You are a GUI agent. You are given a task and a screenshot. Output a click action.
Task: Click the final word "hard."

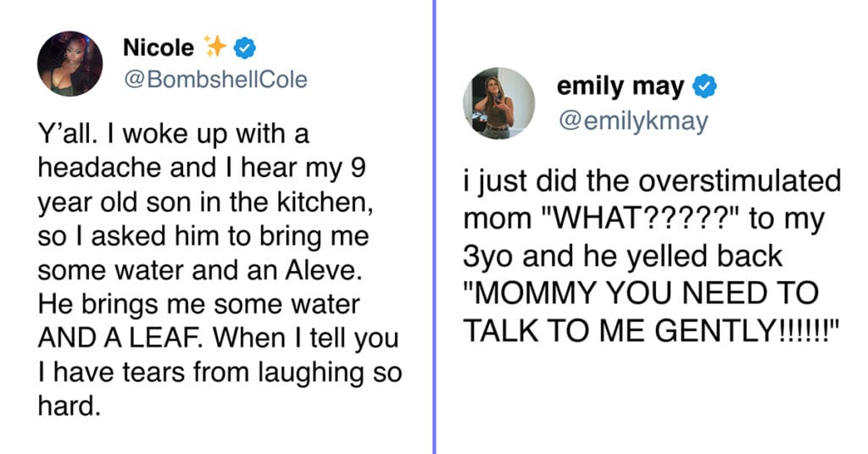point(70,407)
